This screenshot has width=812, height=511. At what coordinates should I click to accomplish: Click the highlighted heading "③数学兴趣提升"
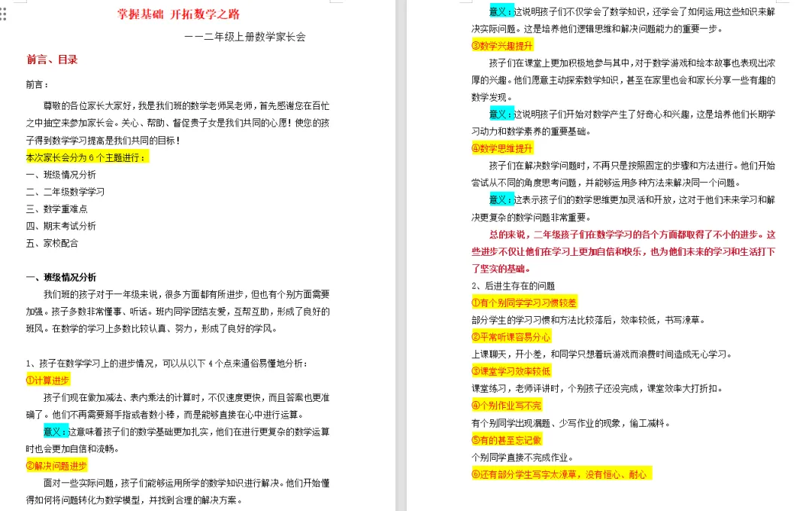coord(501,46)
